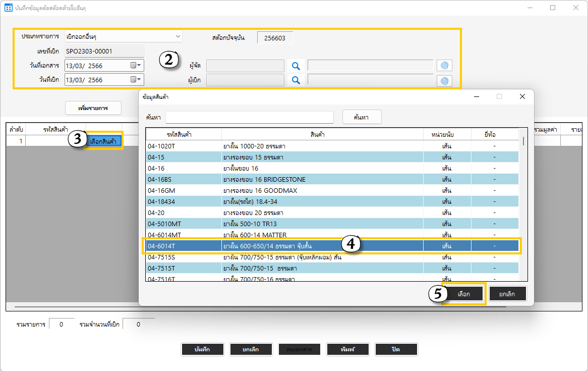Click the ค้นหา search text field
588x372 pixels.
coord(250,117)
